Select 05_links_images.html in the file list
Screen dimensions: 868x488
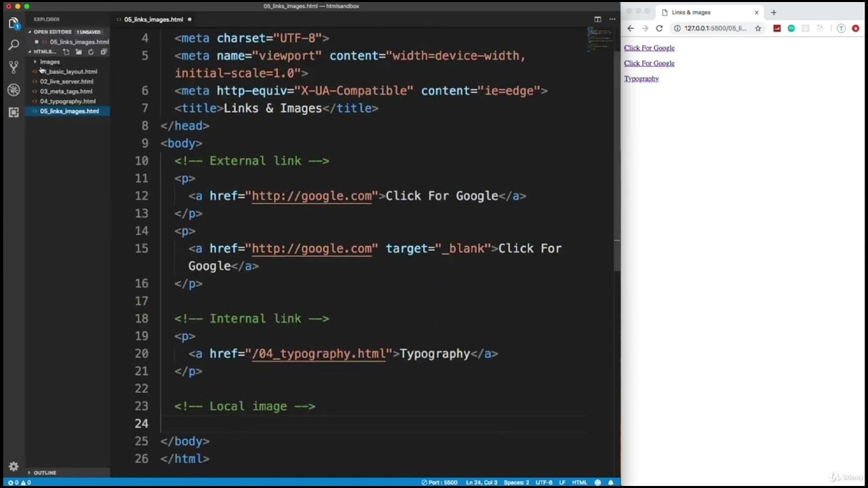69,111
